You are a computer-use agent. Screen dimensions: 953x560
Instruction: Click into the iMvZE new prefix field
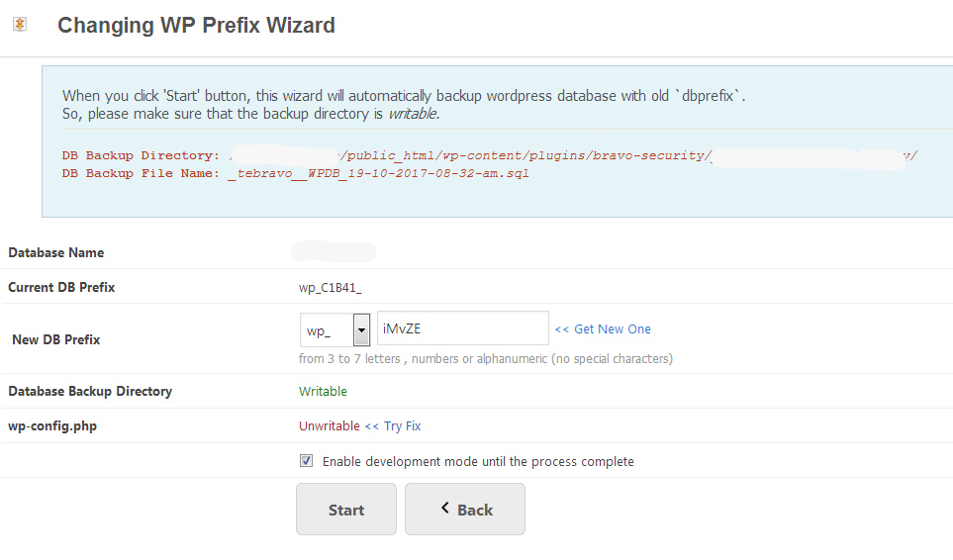point(463,328)
